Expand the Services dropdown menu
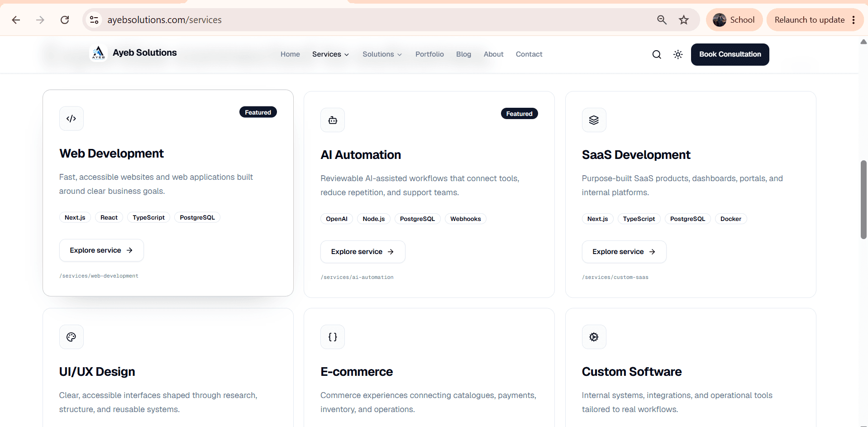868x427 pixels. pyautogui.click(x=331, y=54)
